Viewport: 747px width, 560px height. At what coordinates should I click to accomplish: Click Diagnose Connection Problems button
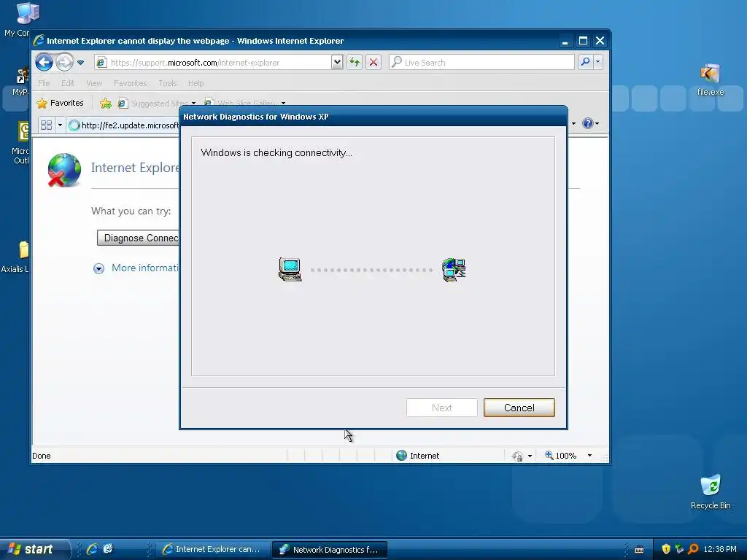(139, 238)
